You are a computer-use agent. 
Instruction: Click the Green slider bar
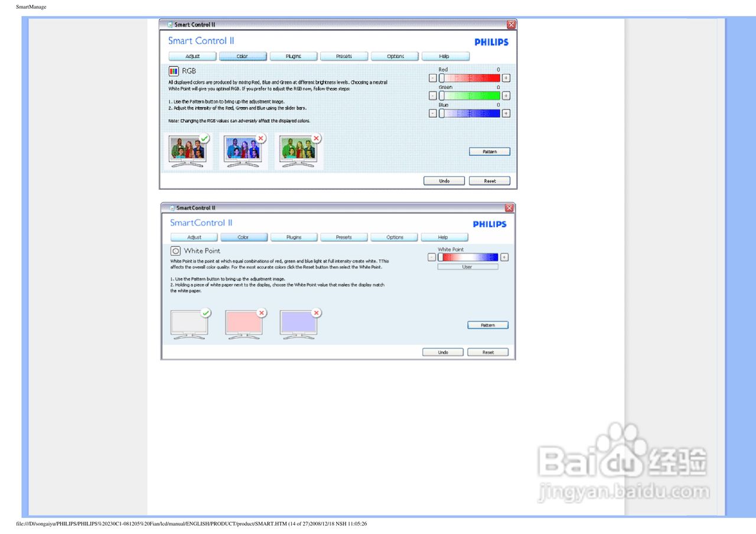(x=470, y=96)
